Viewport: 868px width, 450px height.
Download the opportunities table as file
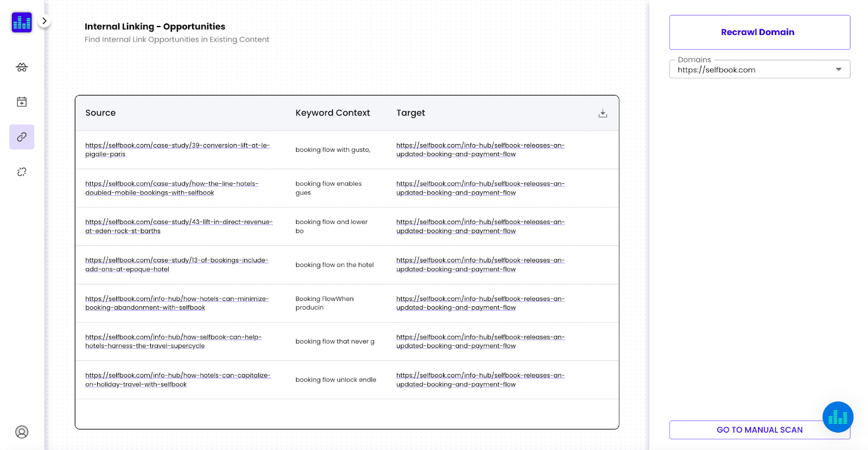point(603,113)
